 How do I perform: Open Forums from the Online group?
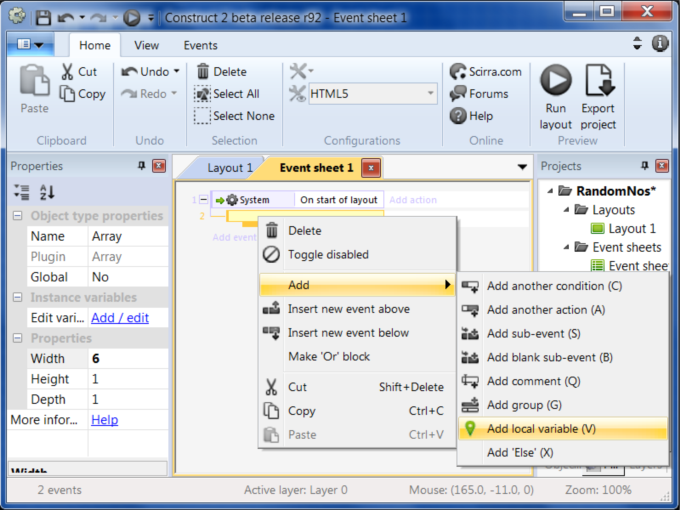pyautogui.click(x=479, y=94)
